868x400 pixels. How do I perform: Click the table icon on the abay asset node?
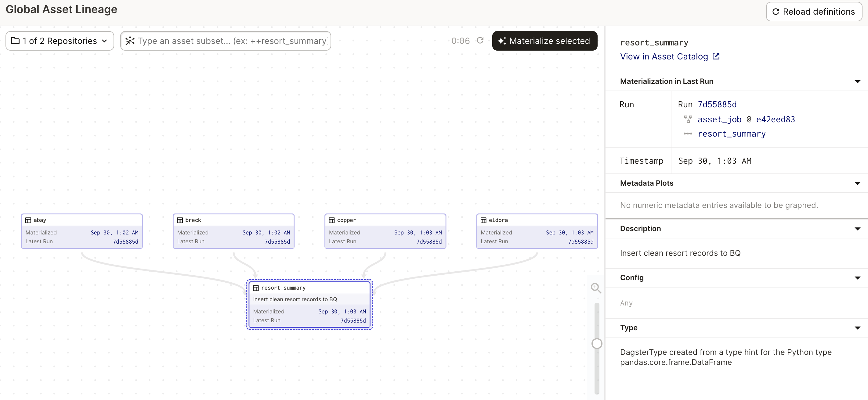[x=28, y=220]
